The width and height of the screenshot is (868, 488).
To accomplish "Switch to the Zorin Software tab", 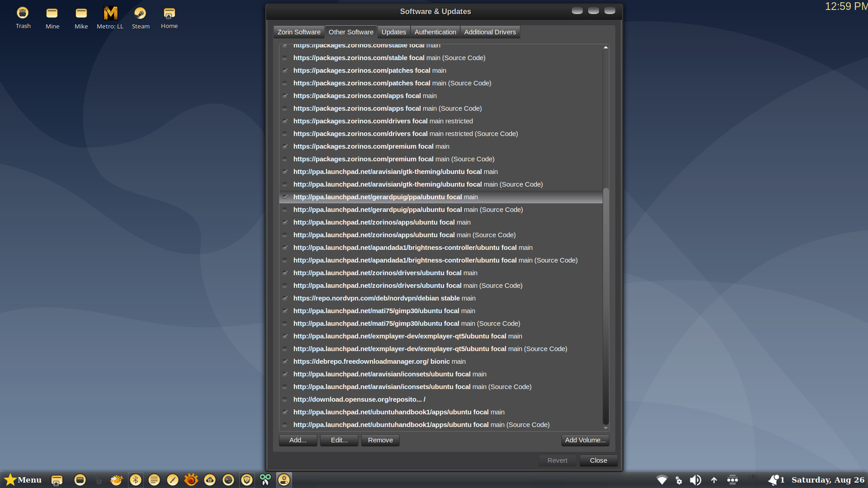I will tap(299, 32).
